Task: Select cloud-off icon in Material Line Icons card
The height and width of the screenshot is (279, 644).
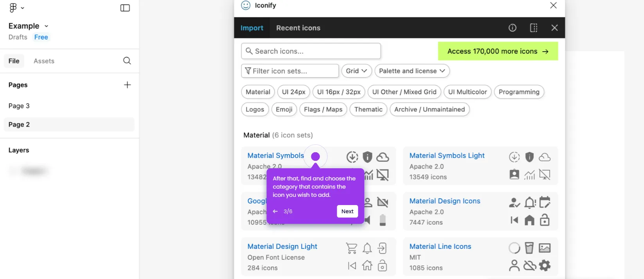Action: (x=530, y=266)
